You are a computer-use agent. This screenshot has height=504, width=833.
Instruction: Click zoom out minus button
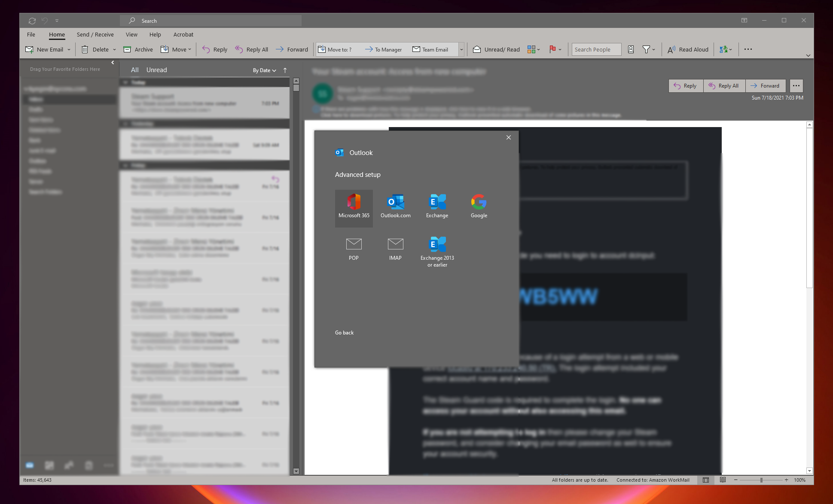point(735,480)
